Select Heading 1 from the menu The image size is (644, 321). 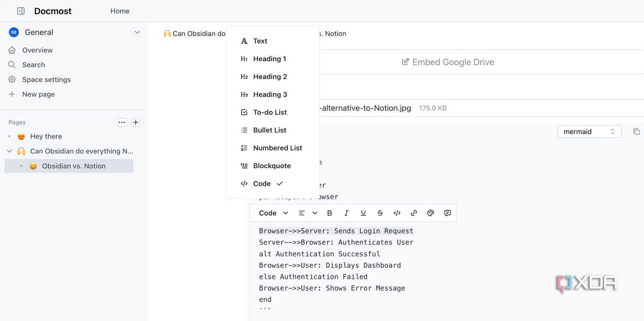point(273,59)
